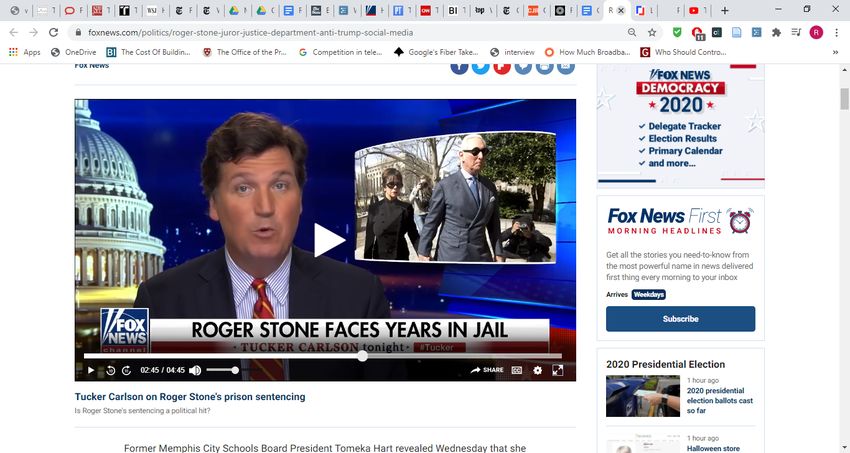Viewport: 850px width, 453px height.
Task: Open 'interview' bookmark
Action: [512, 53]
